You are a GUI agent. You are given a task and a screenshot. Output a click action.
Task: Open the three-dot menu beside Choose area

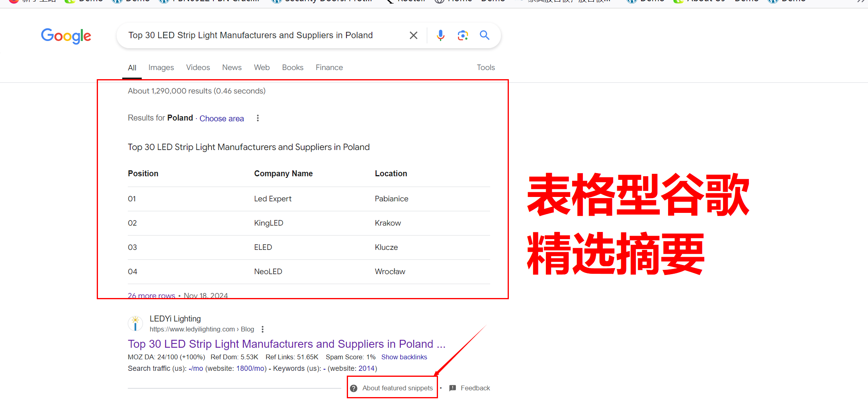coord(258,118)
